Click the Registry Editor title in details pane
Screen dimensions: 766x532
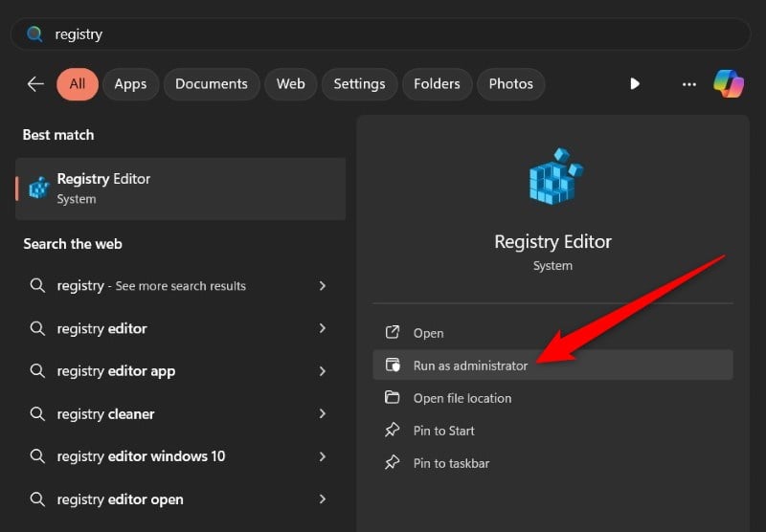[552, 241]
